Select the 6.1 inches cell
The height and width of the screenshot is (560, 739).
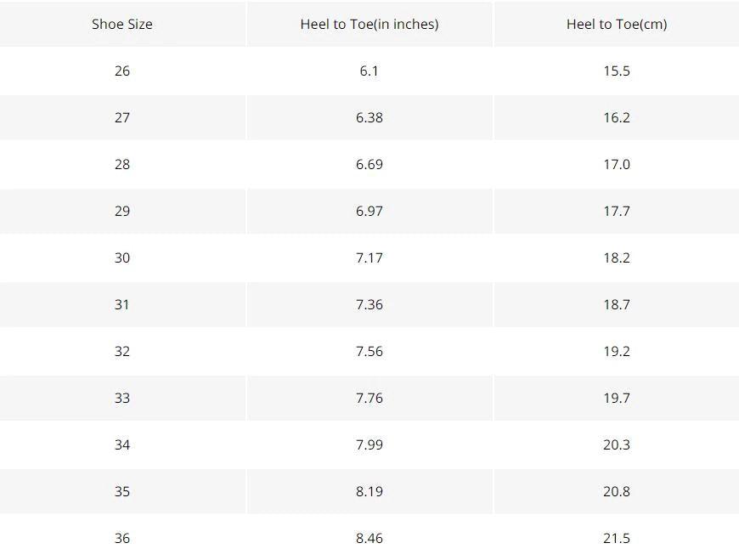(x=369, y=71)
